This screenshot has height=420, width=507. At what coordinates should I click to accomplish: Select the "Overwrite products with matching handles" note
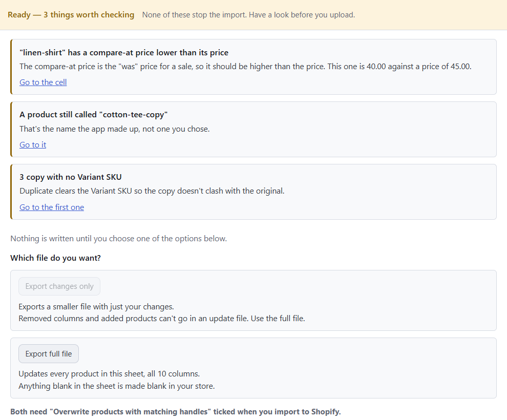click(x=176, y=412)
